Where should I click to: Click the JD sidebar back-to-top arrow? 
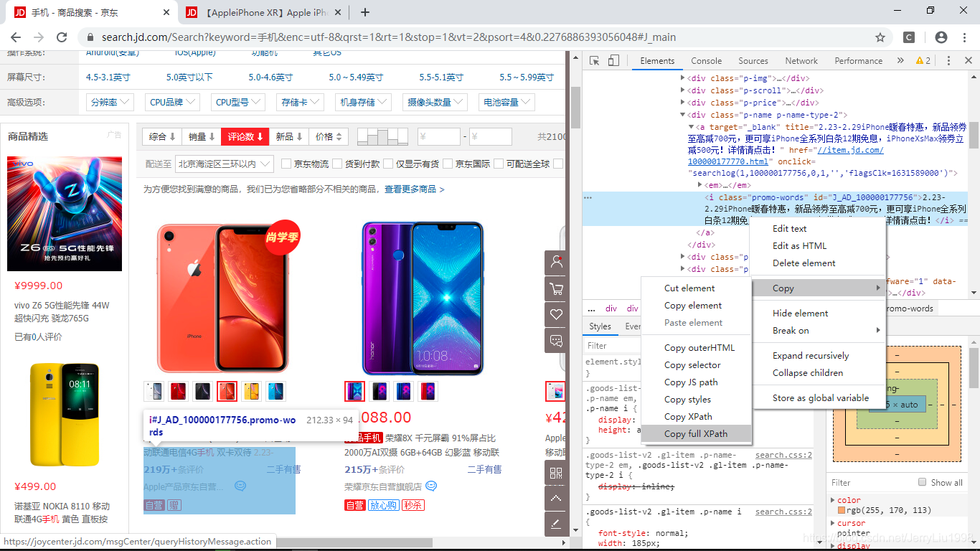(x=556, y=499)
